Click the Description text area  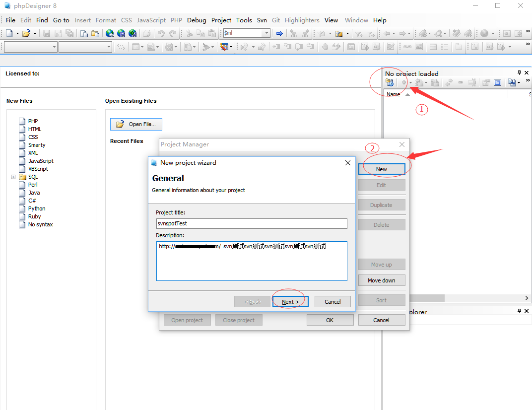click(252, 261)
